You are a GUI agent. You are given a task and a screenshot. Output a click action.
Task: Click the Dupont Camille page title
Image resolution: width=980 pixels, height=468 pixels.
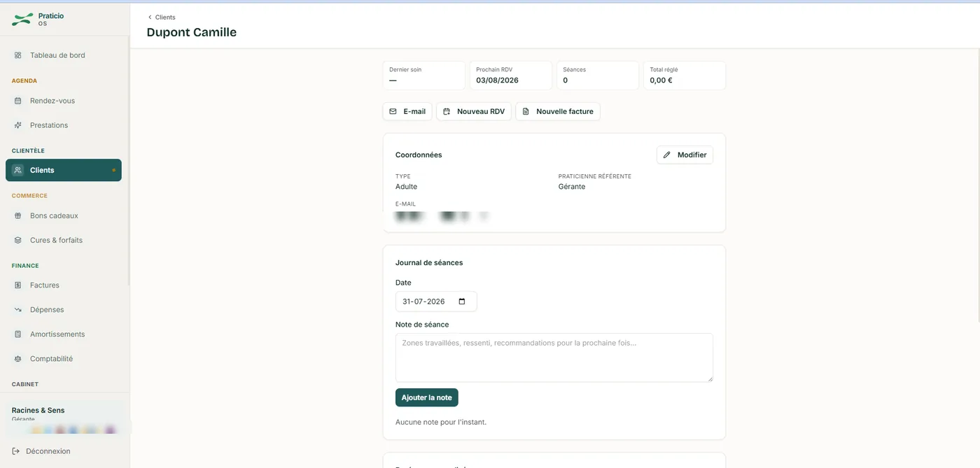pyautogui.click(x=192, y=32)
